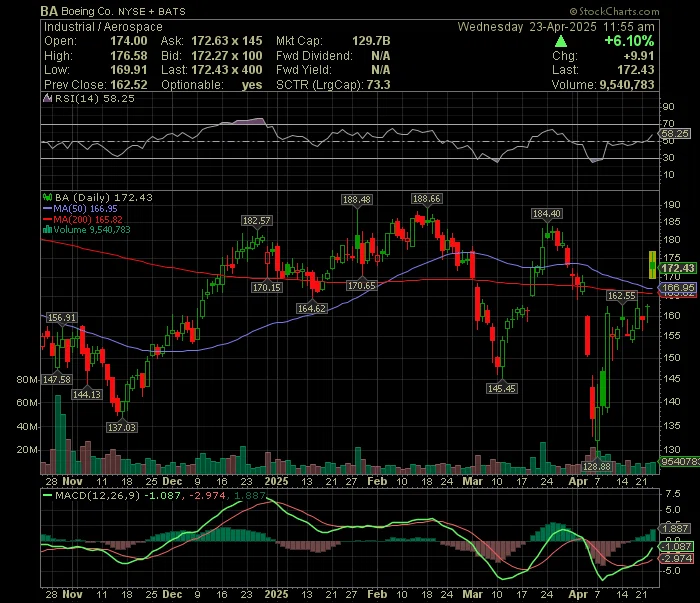
Task: Click the 188.66 price high label
Action: pyautogui.click(x=426, y=199)
